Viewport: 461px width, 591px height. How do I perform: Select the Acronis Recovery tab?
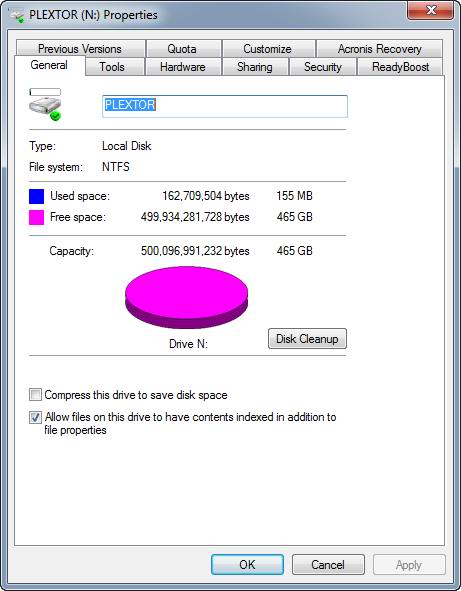point(379,49)
